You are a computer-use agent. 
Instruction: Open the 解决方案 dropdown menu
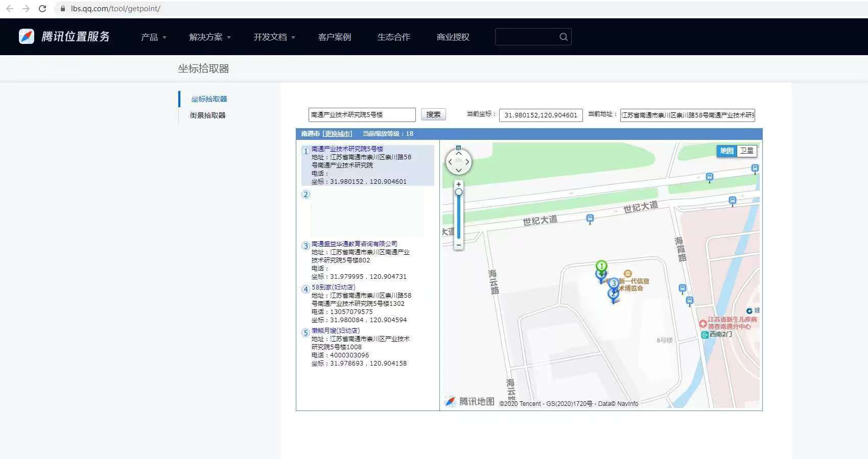tap(209, 37)
